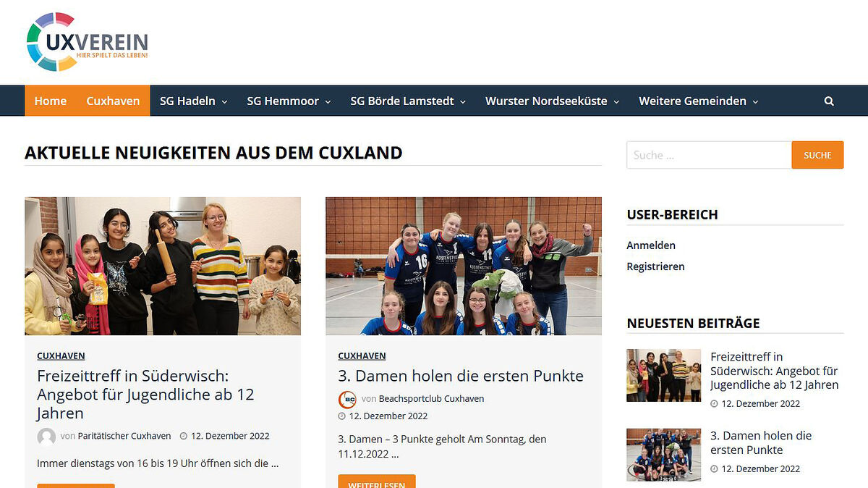Click the orange SUCHE button

coord(817,155)
